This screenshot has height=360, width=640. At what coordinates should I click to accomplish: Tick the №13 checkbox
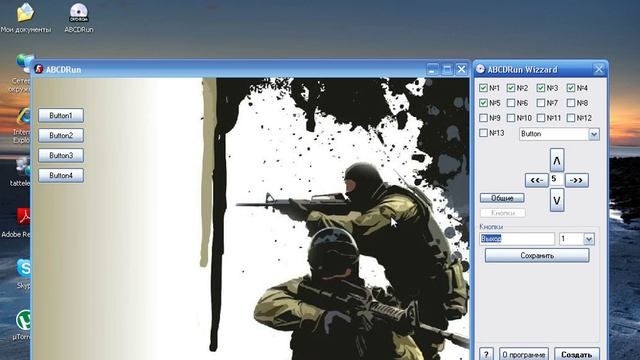(483, 133)
